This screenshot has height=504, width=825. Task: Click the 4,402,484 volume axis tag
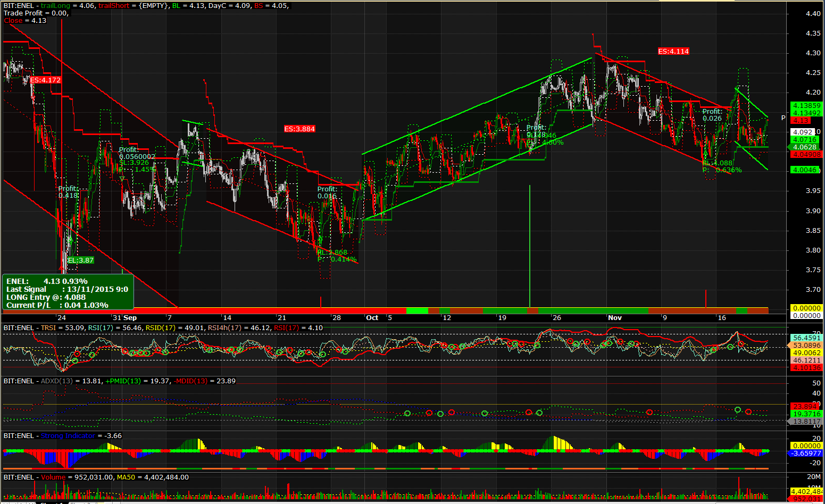tap(806, 492)
